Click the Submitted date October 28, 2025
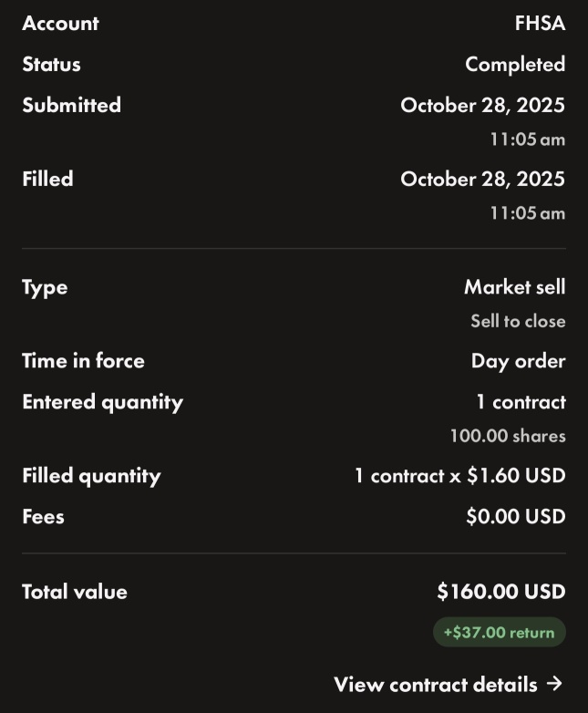The width and height of the screenshot is (588, 713). point(482,105)
